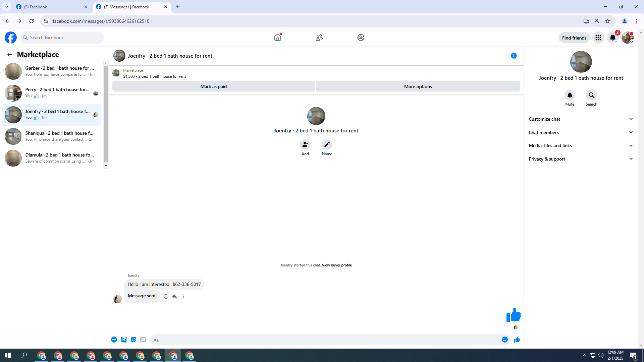This screenshot has height=362, width=644.
Task: Open more actions plus icon in composer
Action: [x=114, y=340]
